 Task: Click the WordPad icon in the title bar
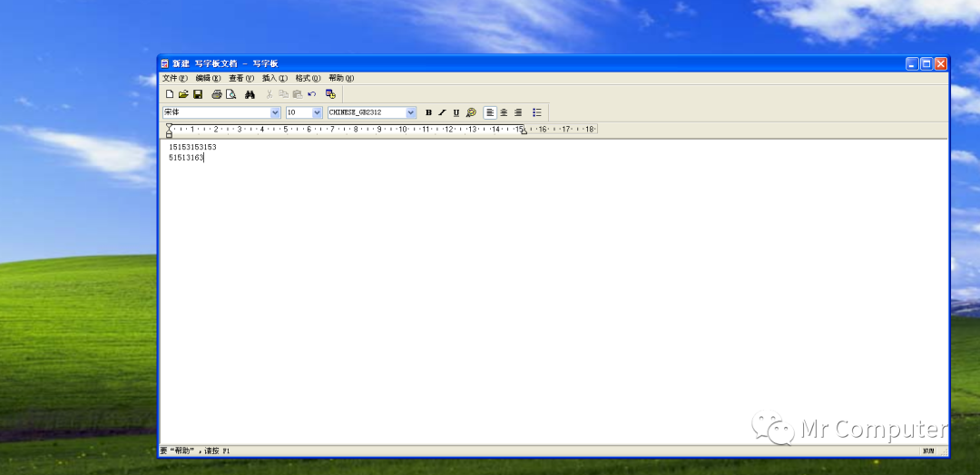coord(165,63)
